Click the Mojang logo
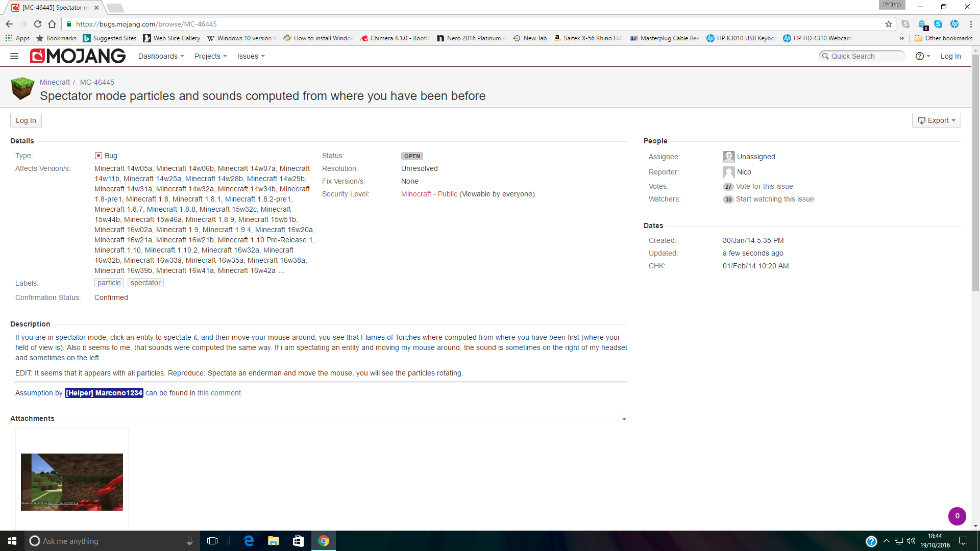The height and width of the screenshot is (551, 980). (x=78, y=56)
